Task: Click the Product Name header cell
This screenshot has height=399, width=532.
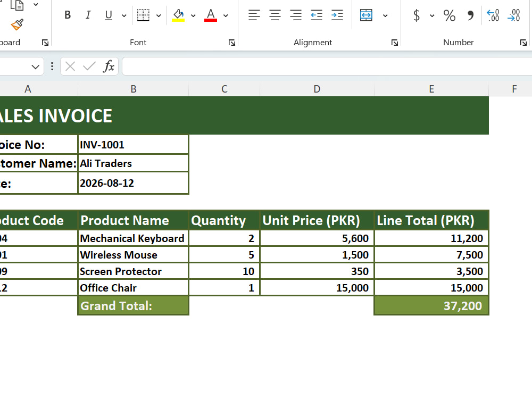Action: click(x=134, y=221)
